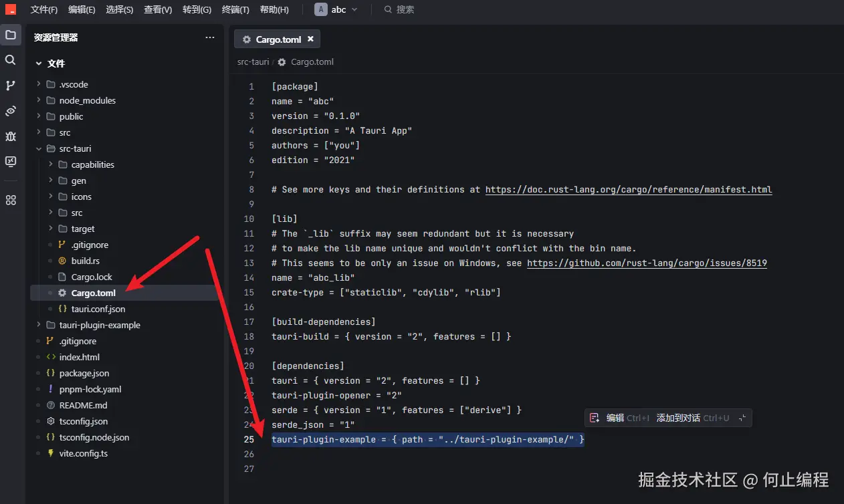This screenshot has height=504, width=844.
Task: Expand the capabilities folder
Action: pos(51,164)
